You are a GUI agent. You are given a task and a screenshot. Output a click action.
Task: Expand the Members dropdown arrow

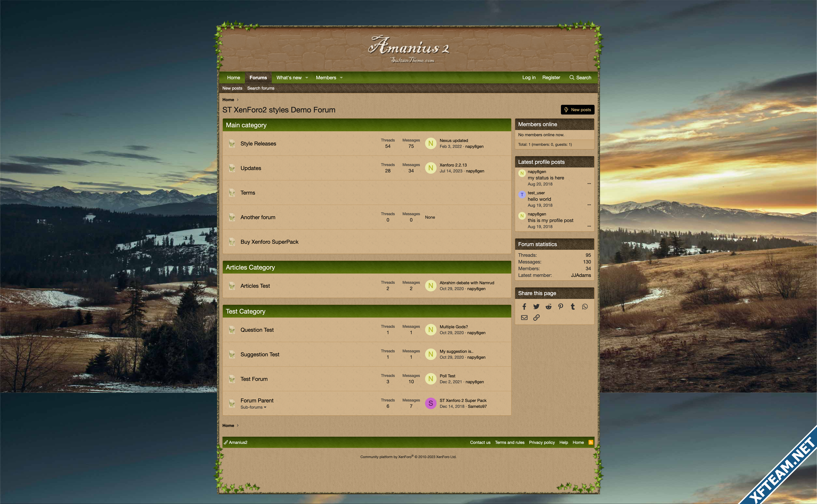click(341, 78)
